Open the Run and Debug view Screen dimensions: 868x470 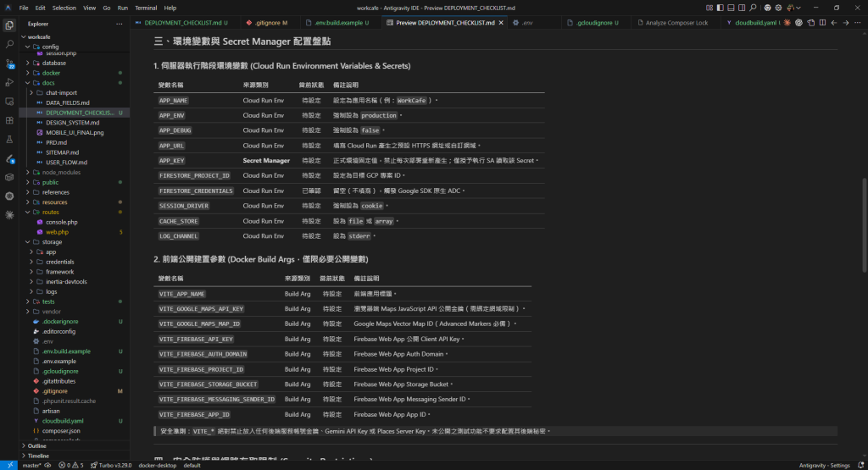9,82
